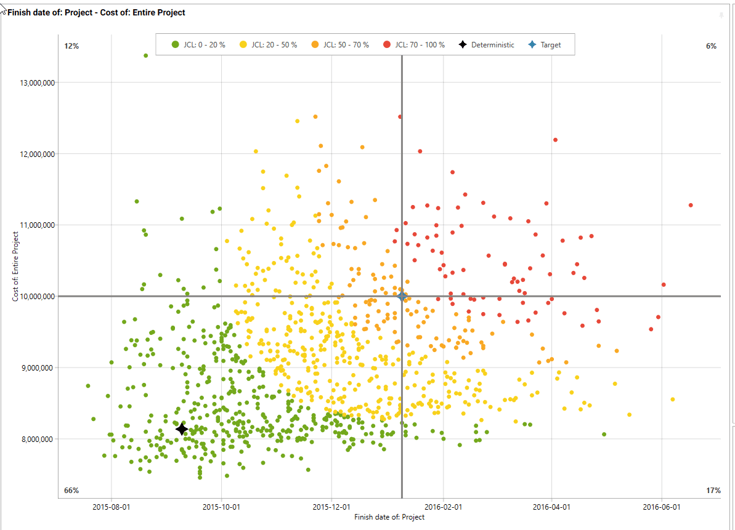Click the y-axis title Cost of: Entire Project
This screenshot has height=530, width=735.
pyautogui.click(x=16, y=267)
